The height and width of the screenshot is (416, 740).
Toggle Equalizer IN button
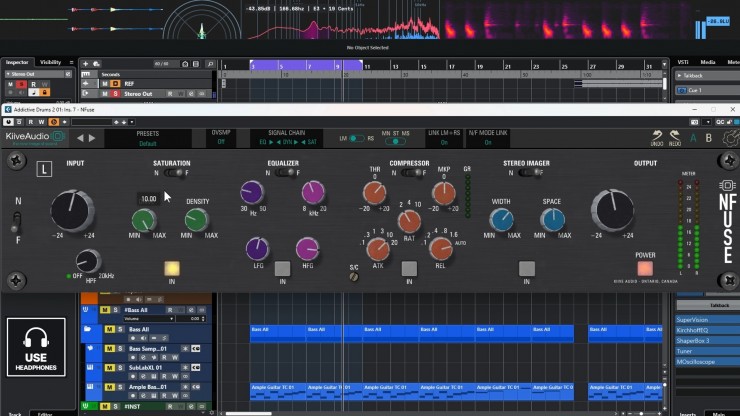[282, 269]
